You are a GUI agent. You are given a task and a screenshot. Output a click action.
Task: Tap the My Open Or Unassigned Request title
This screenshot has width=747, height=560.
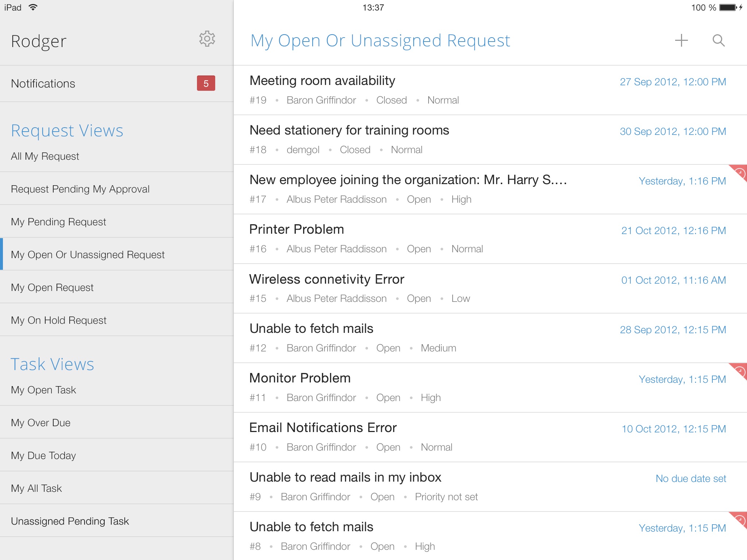tap(380, 41)
